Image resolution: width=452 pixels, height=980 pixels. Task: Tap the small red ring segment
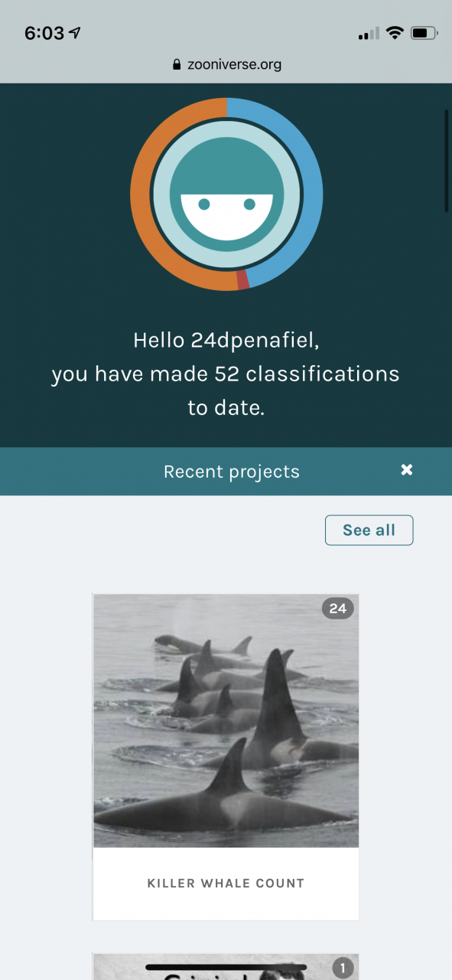(x=242, y=279)
